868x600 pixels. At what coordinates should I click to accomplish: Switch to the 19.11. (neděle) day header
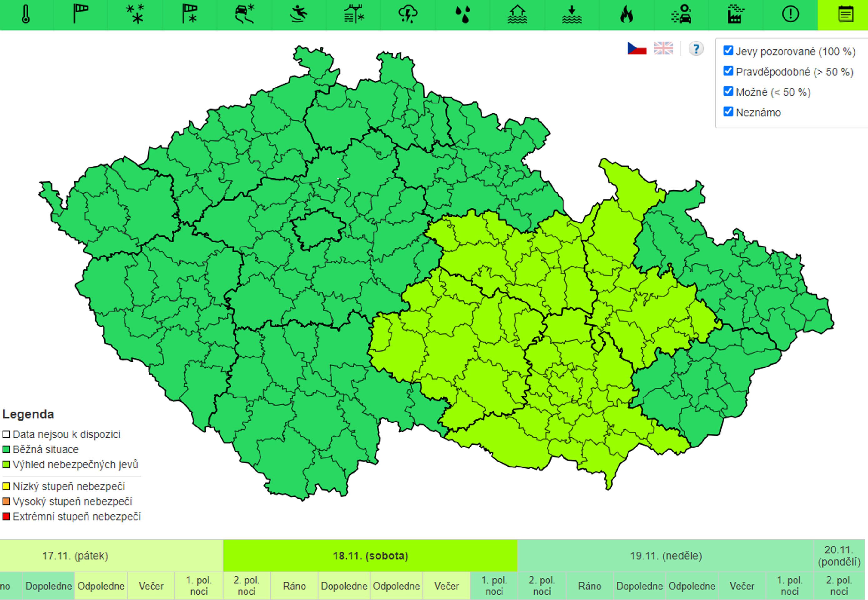coord(666,556)
